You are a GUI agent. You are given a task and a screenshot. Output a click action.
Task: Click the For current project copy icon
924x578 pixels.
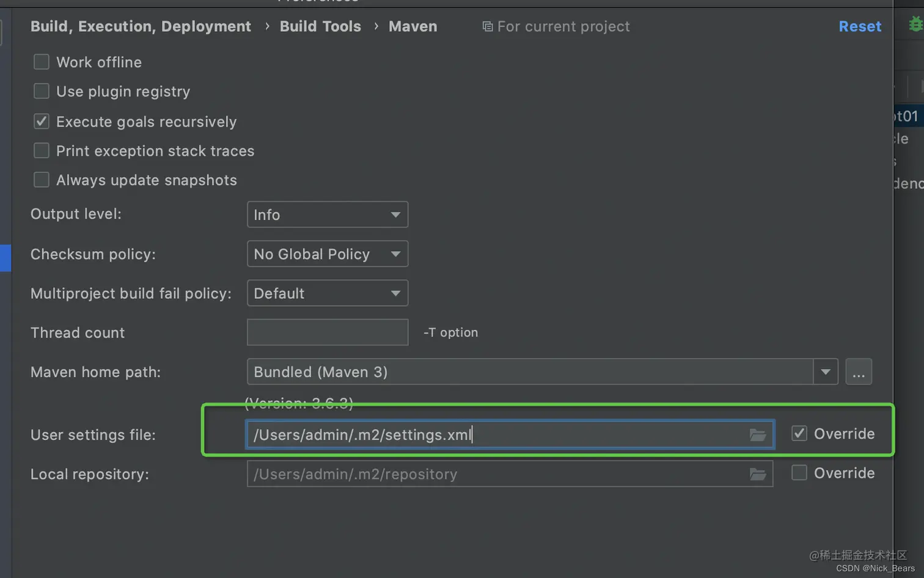[x=488, y=26]
